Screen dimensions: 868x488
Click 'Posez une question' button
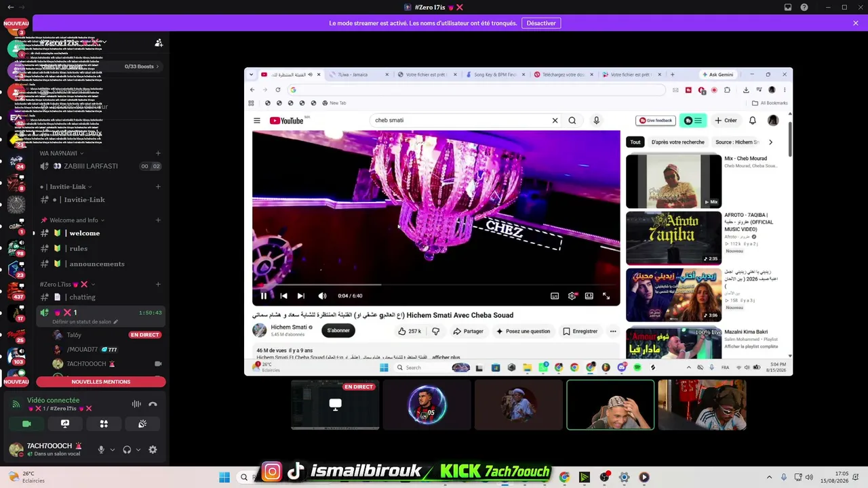pyautogui.click(x=523, y=331)
